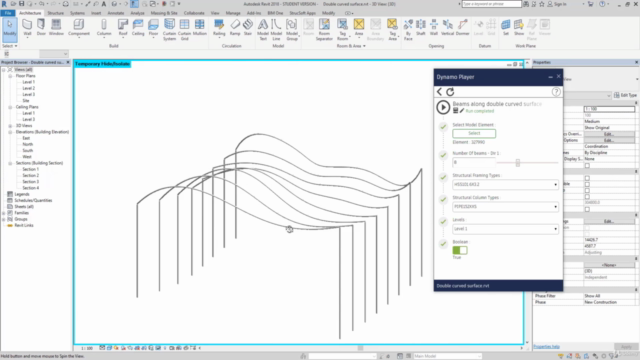Screen dimensions: 640x360
Task: Choose the Component tool
Action: [x=79, y=28]
